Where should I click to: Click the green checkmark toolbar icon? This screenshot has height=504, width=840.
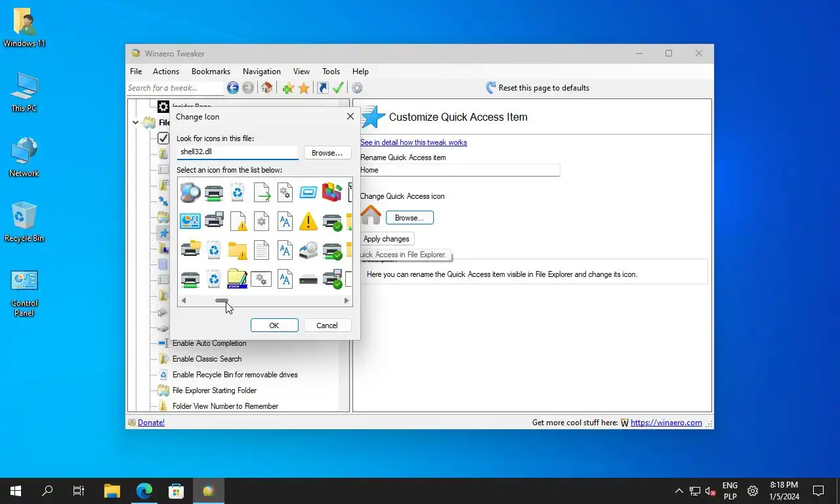pyautogui.click(x=338, y=88)
